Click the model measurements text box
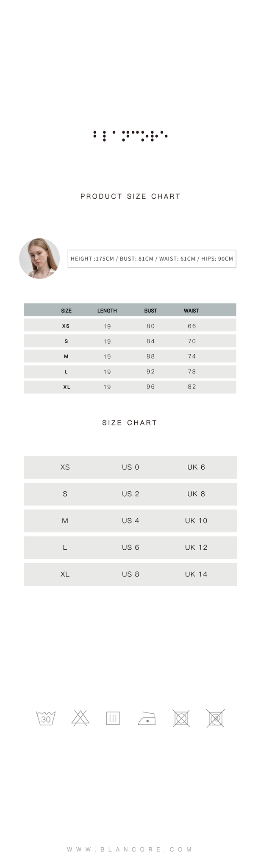The width and height of the screenshot is (261, 868). pos(152,259)
